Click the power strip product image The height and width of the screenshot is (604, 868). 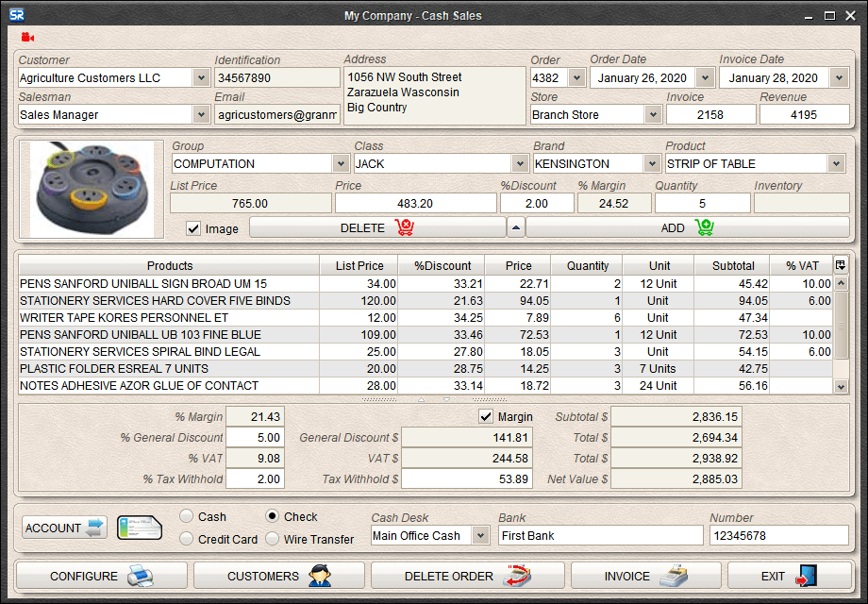(x=92, y=190)
